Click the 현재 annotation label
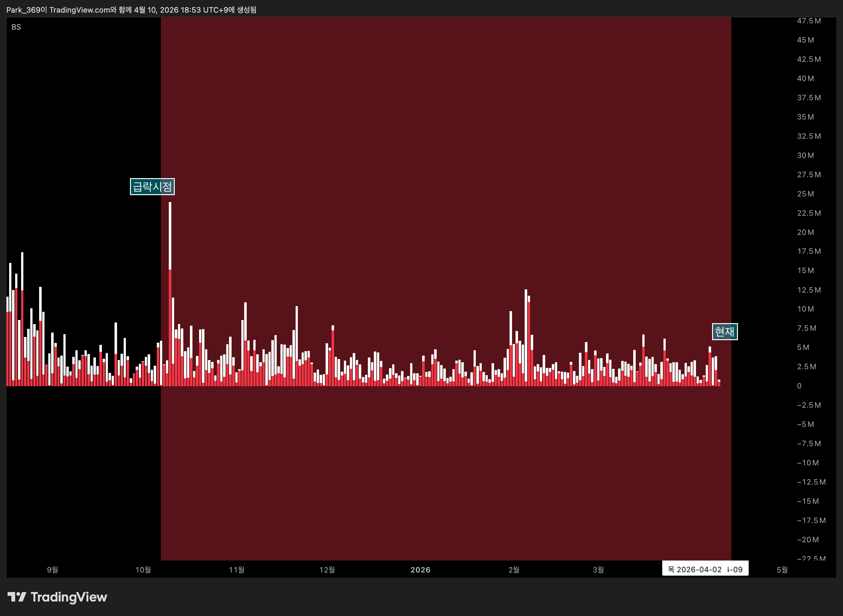 point(725,332)
